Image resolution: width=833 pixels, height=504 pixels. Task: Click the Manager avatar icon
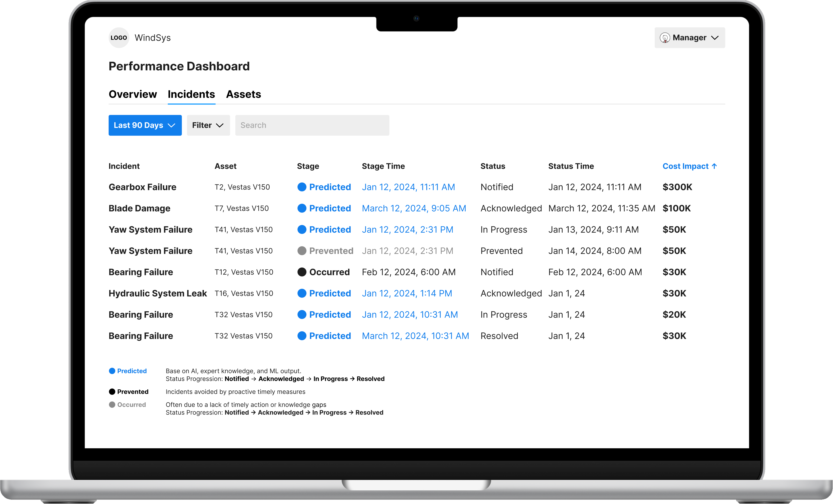tap(665, 38)
